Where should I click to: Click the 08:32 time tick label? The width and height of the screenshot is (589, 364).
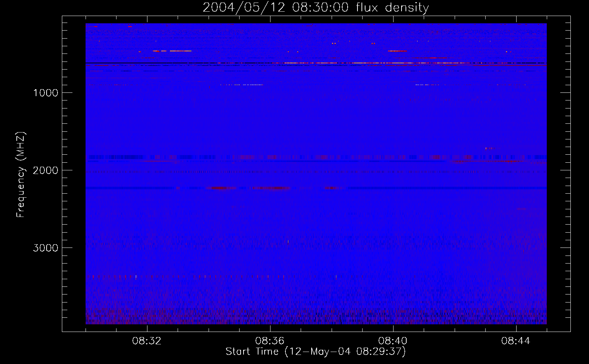(x=147, y=341)
